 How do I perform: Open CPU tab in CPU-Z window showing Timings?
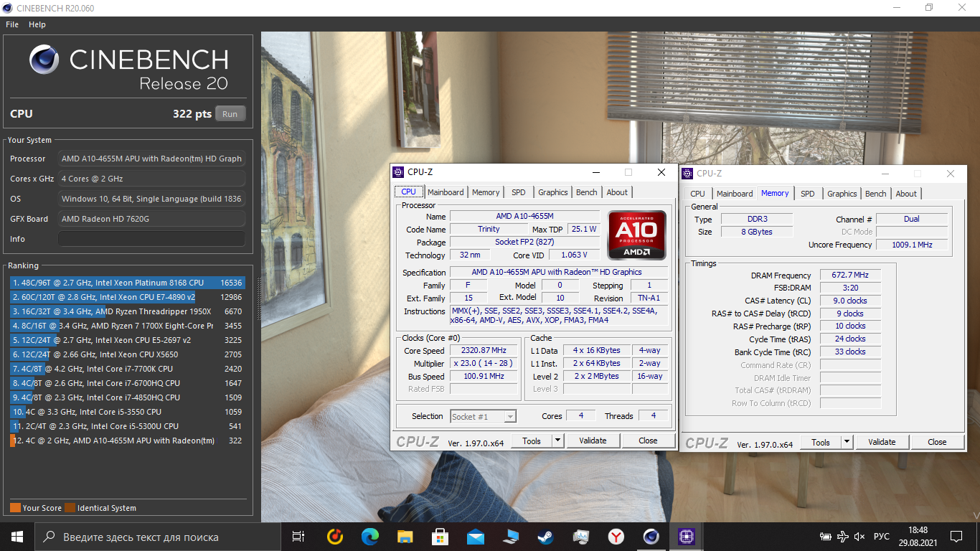coord(697,194)
